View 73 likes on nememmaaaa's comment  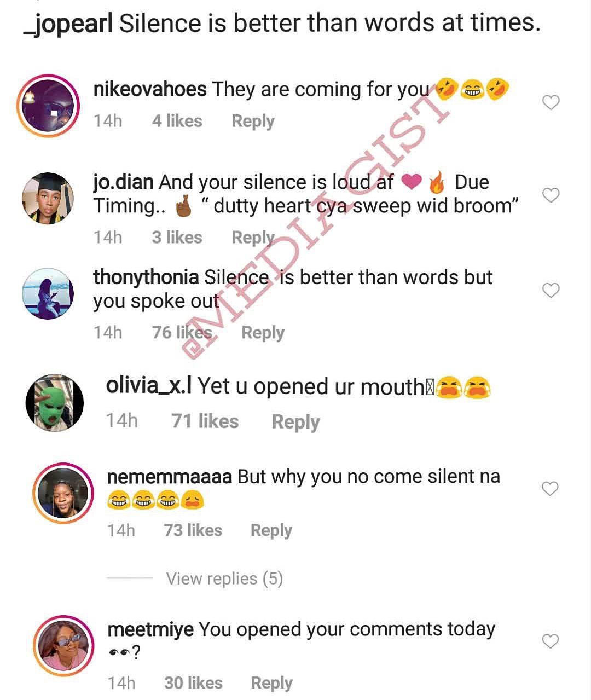[x=193, y=530]
